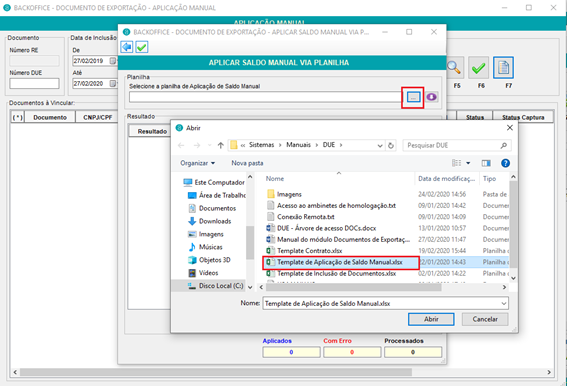Sort files by Data de modificação column
The height and width of the screenshot is (386, 567).
point(447,179)
